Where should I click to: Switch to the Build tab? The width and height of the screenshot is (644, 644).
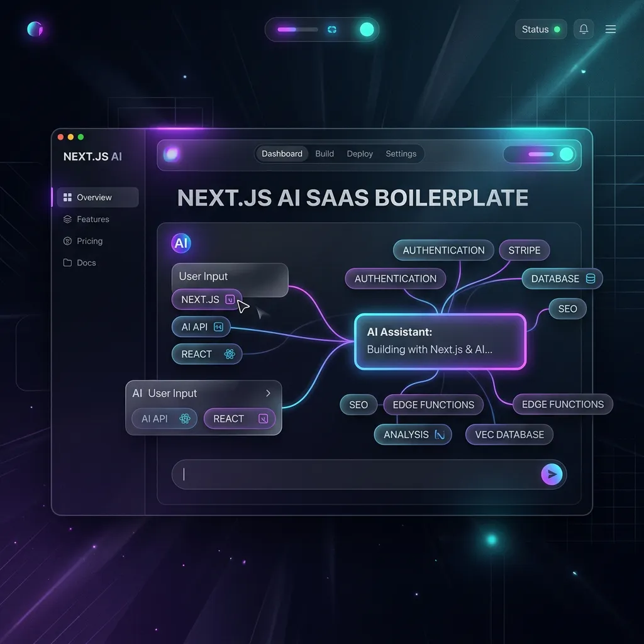pos(325,153)
